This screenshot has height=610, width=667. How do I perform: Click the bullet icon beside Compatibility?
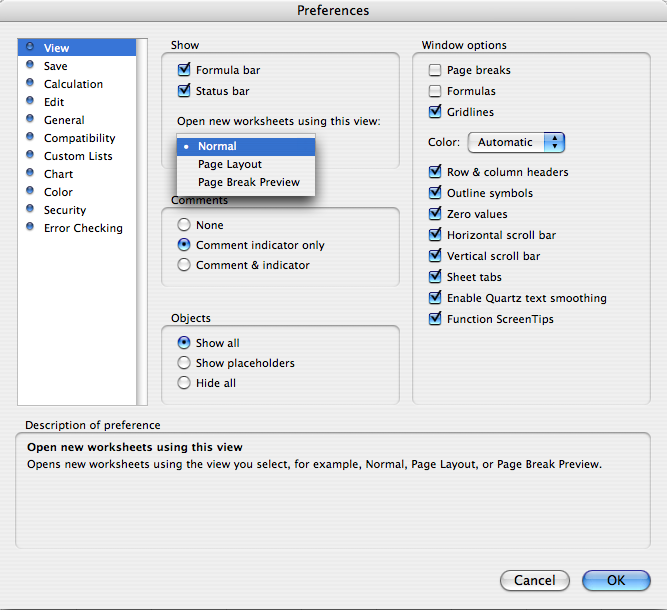[x=30, y=138]
